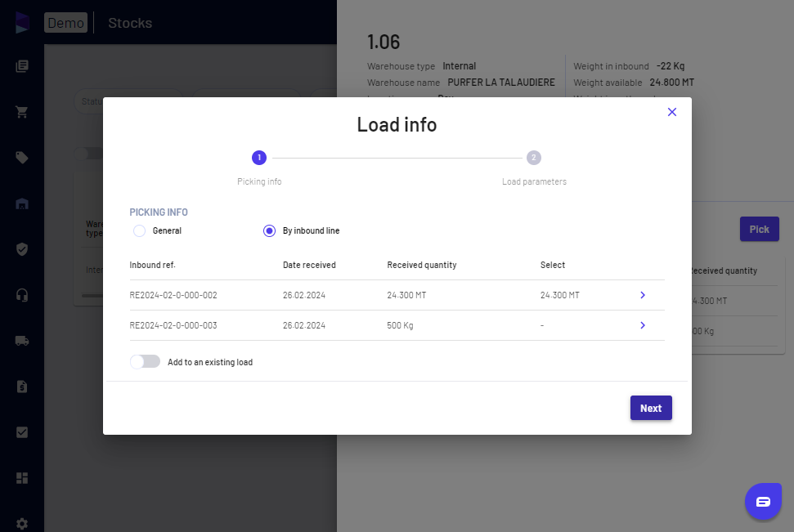Viewport: 794px width, 532px height.
Task: Click the -22 Kg weight in inbound value
Action: click(x=671, y=66)
